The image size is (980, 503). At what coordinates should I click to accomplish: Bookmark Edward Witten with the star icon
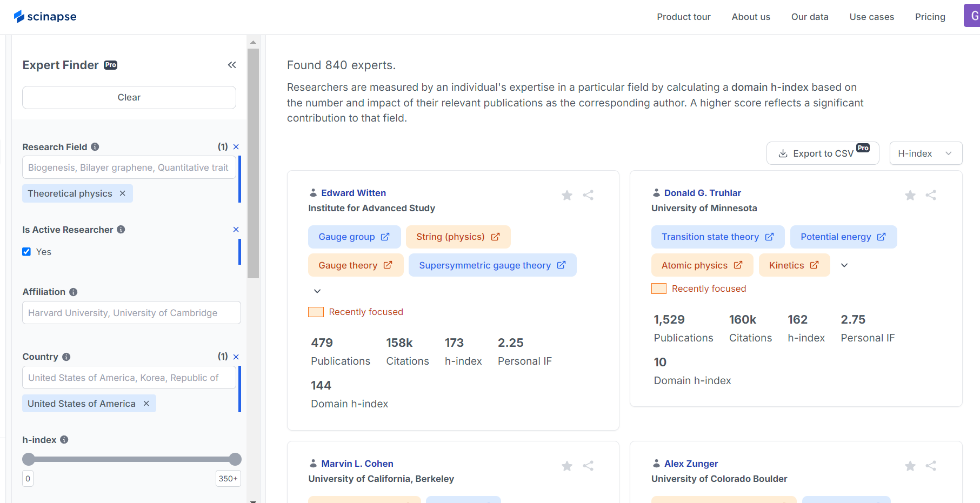(x=566, y=195)
